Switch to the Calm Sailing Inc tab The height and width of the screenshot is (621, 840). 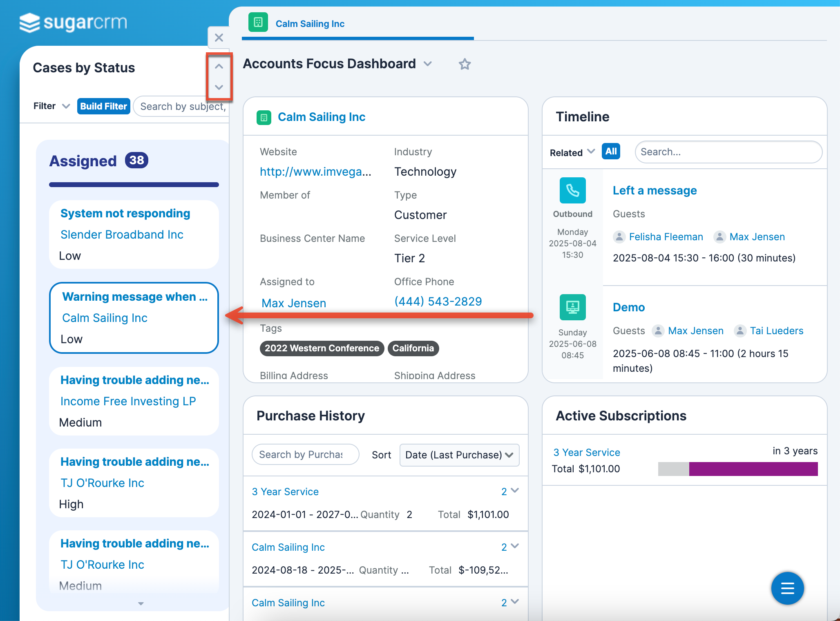[x=310, y=24]
